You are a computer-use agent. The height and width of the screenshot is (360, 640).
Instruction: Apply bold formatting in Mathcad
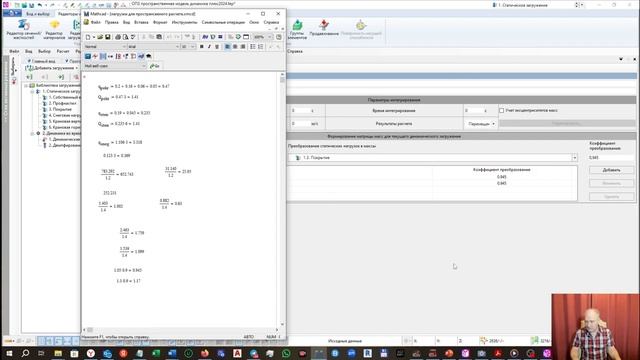pos(202,47)
